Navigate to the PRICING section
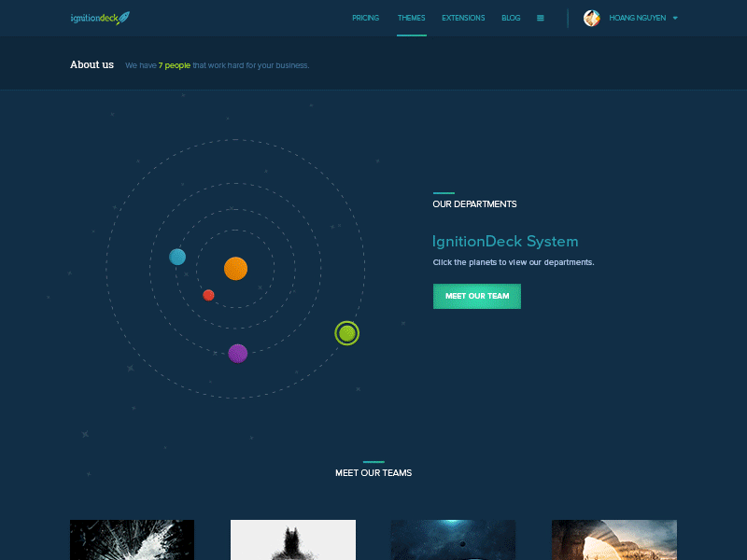Viewport: 747px width, 560px height. point(365,17)
